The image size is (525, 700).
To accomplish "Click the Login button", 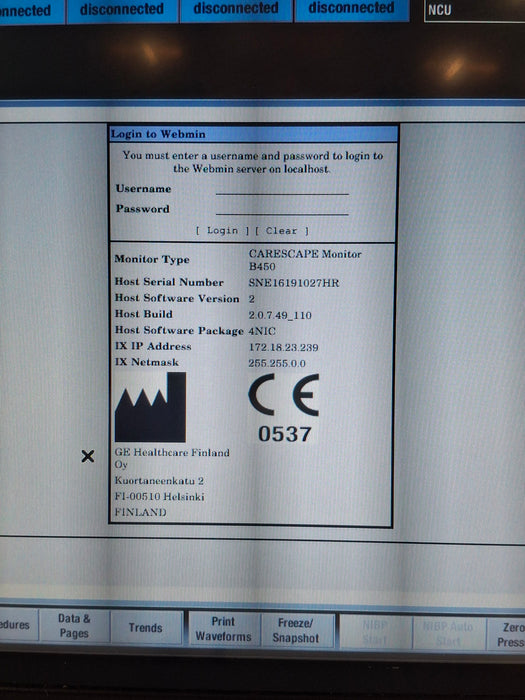I will point(222,230).
